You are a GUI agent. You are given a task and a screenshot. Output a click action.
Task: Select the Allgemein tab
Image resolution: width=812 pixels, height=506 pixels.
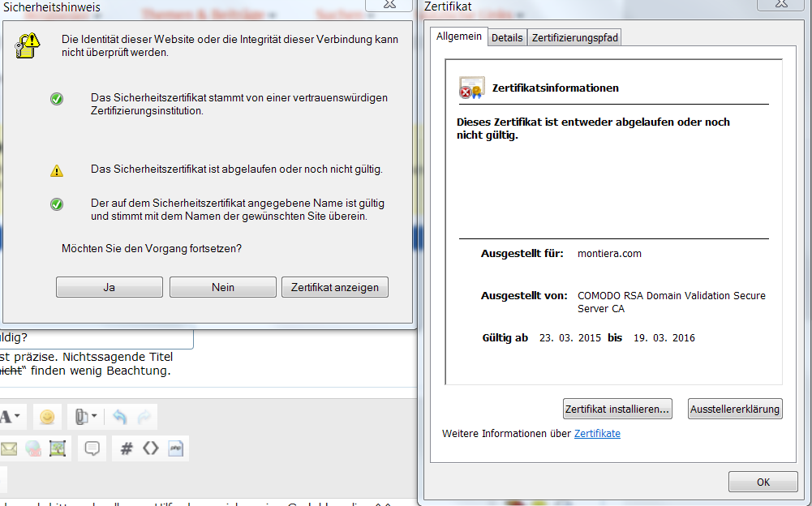459,36
